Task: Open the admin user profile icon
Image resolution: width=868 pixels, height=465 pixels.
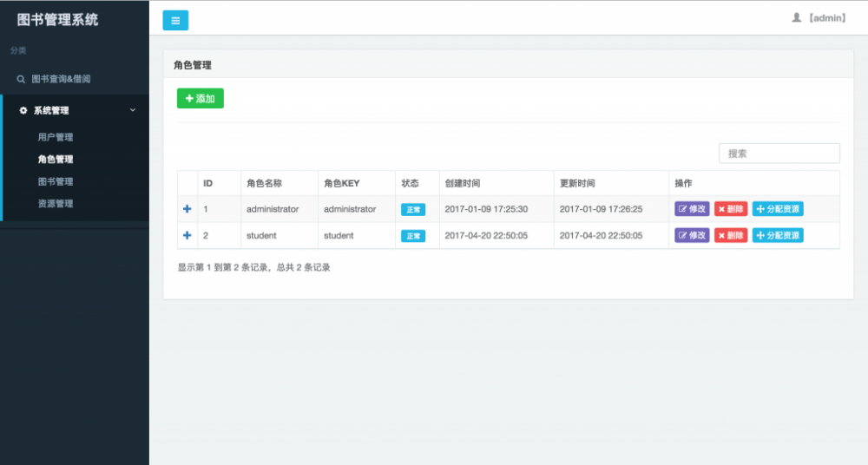Action: click(x=796, y=17)
